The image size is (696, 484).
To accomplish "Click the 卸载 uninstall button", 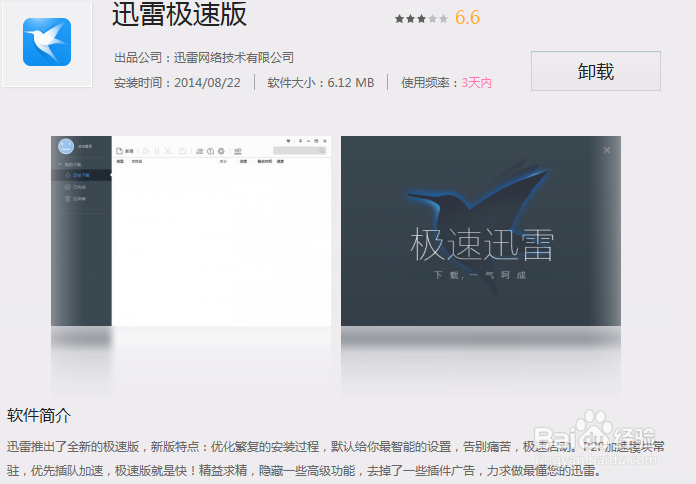I will [596, 71].
